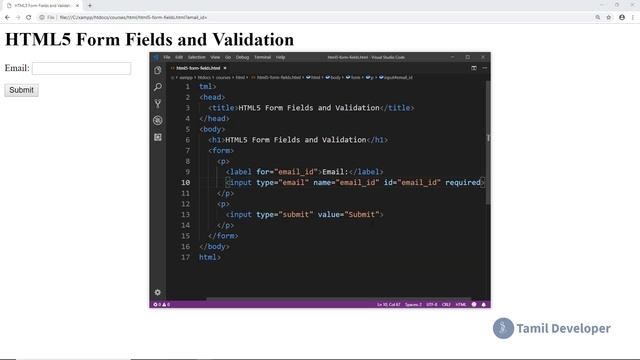
Task: Open the Source Control view
Action: coord(158,104)
